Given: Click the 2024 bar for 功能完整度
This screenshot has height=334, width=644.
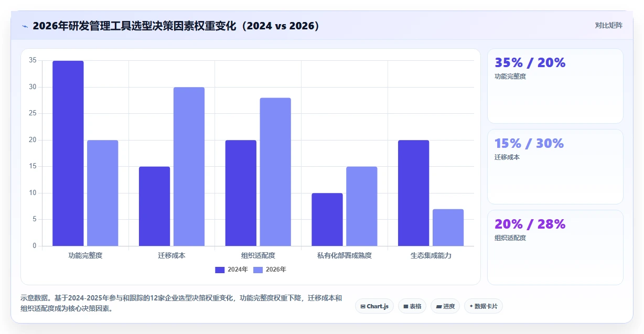Looking at the screenshot, I should pos(68,153).
